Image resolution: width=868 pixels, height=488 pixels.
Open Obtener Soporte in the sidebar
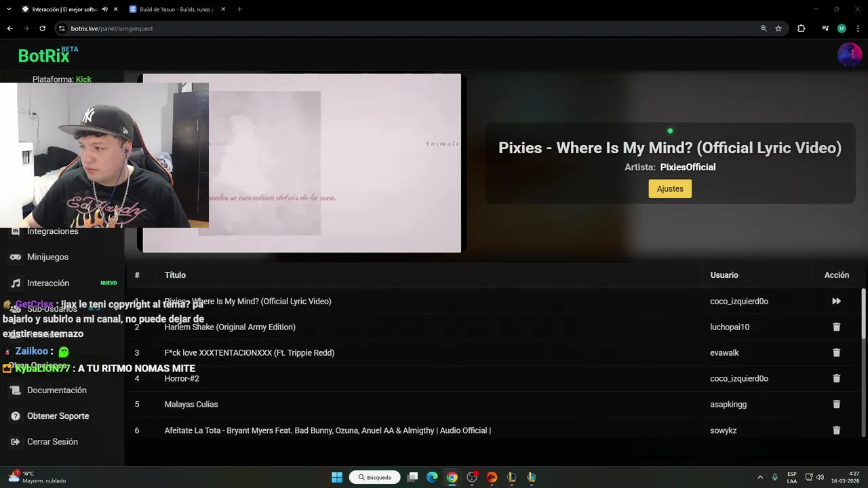coord(58,416)
